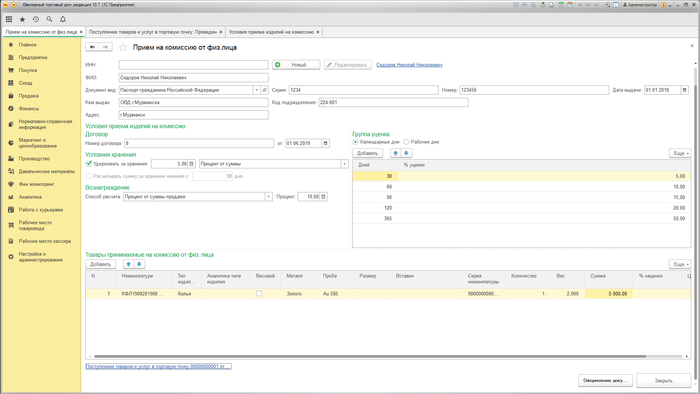Open the document type link icon
The image size is (700, 394).
264,90
